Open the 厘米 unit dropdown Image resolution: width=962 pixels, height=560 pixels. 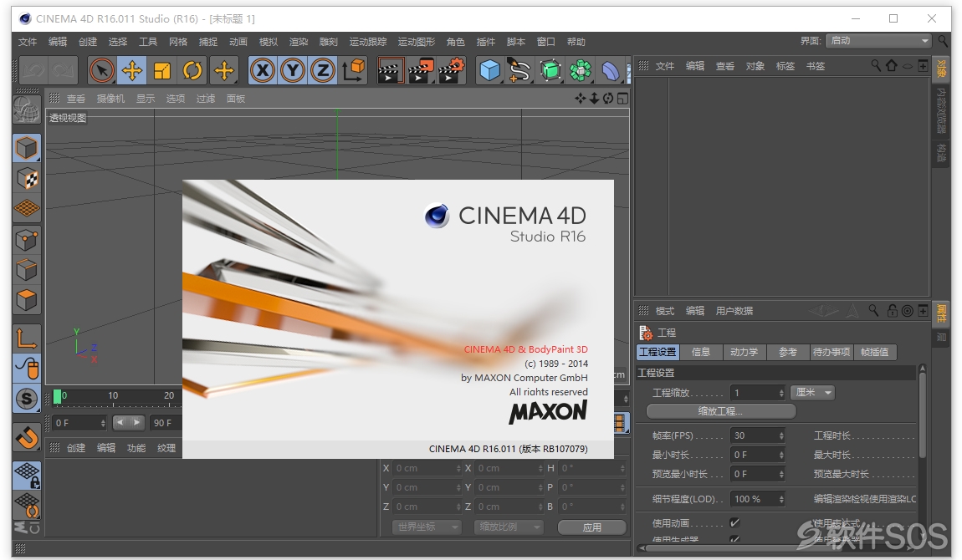[813, 392]
